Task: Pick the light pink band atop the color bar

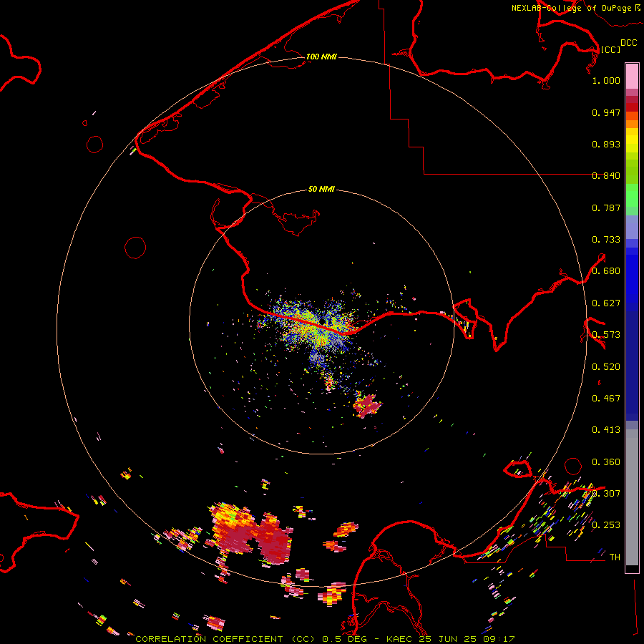Action: [632, 77]
